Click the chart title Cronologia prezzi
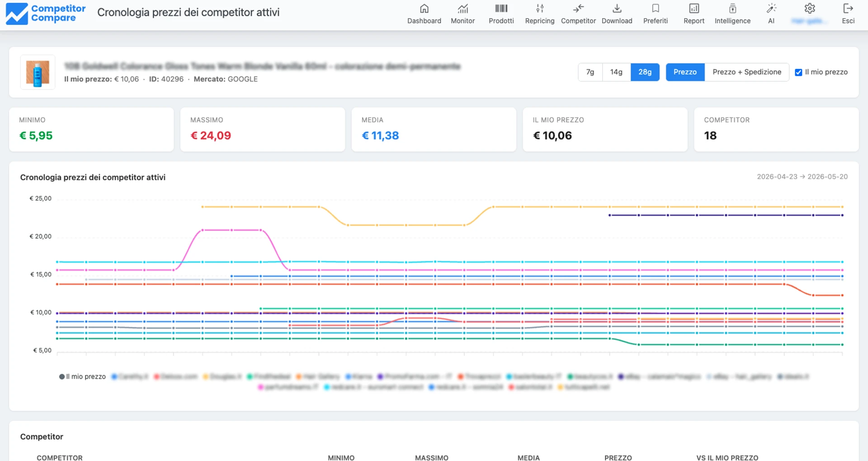This screenshot has height=461, width=868. (x=93, y=177)
